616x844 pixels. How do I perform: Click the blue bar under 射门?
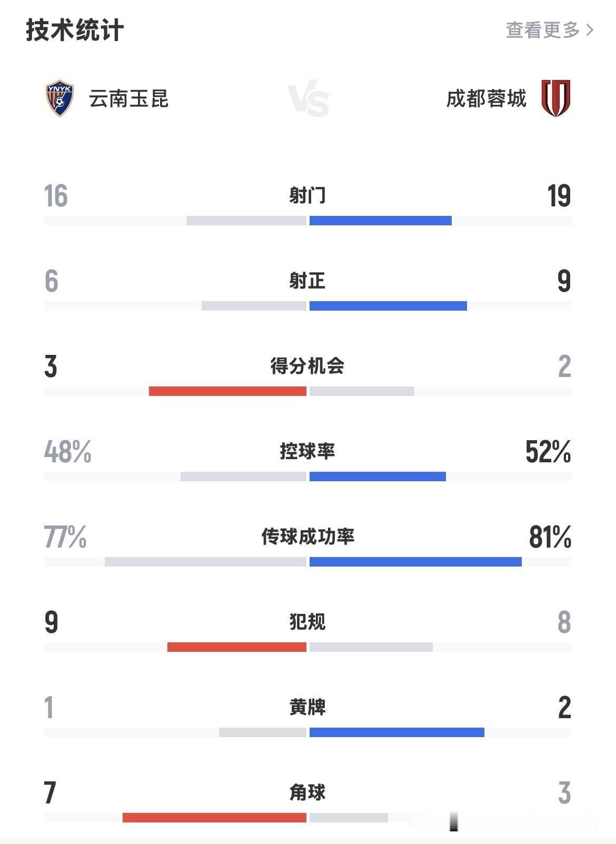[381, 221]
